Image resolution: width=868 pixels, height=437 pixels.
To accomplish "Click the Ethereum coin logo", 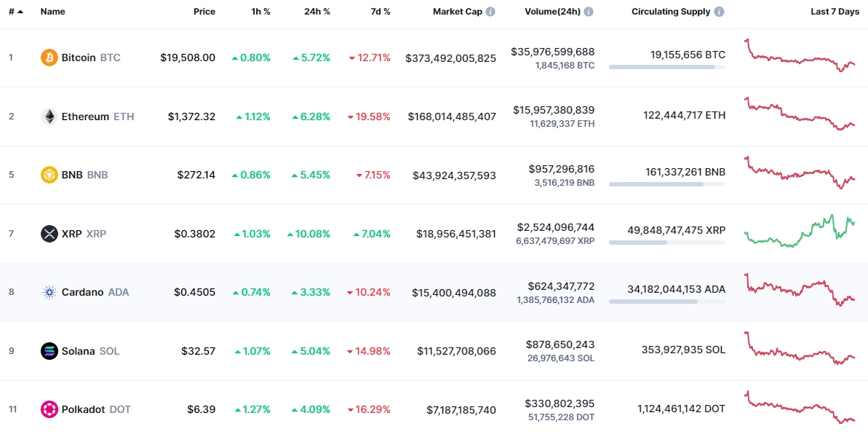I will [49, 117].
